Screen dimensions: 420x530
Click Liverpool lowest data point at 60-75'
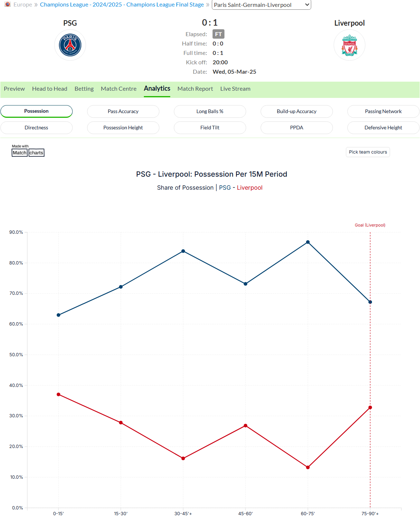pyautogui.click(x=308, y=467)
